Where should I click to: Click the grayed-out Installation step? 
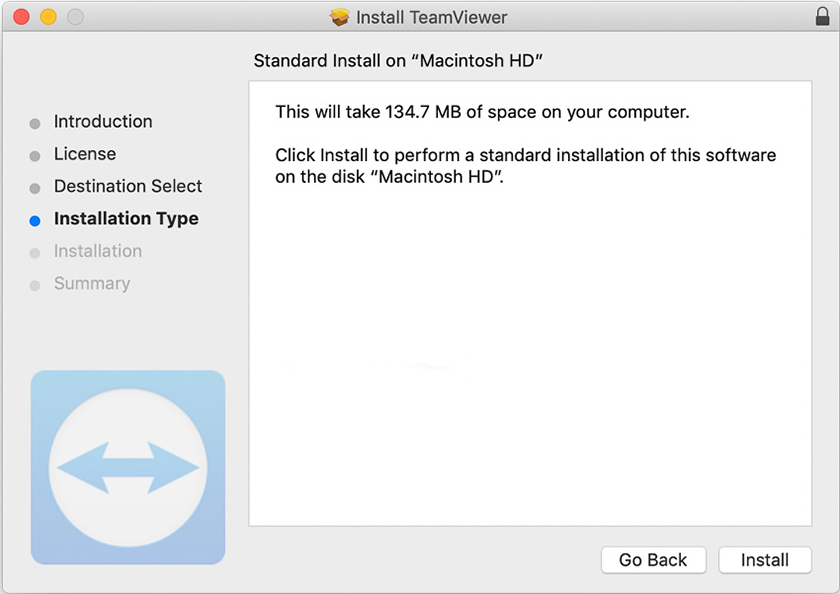(x=97, y=251)
